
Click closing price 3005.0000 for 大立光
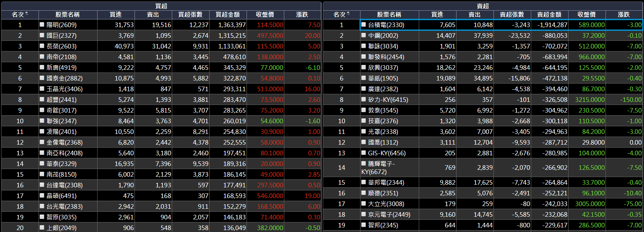(590, 204)
